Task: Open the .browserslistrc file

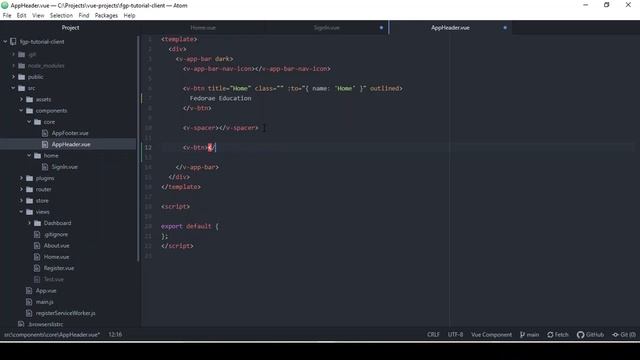Action: tap(45, 324)
